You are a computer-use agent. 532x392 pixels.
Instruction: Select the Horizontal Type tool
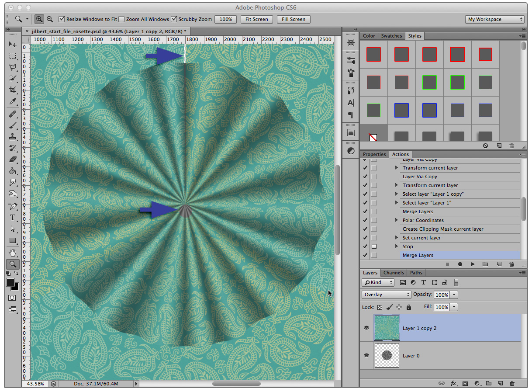coord(12,217)
